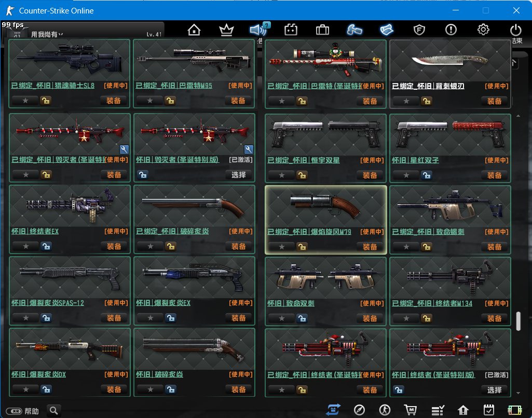Click the scrollbar down arrow
This screenshot has width=532, height=418.
point(519,393)
